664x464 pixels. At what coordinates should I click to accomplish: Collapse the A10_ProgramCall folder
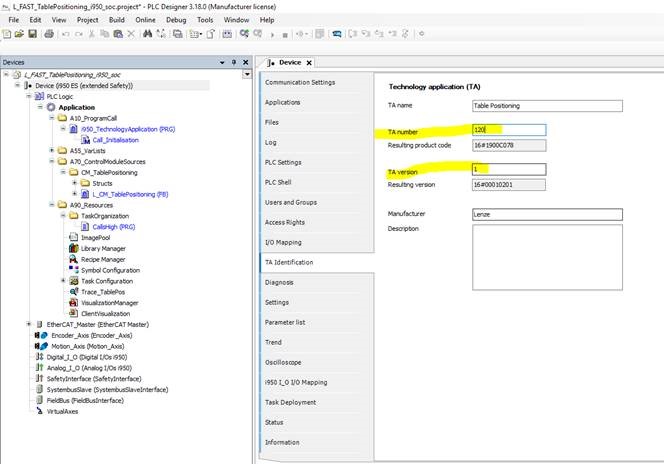coord(52,118)
